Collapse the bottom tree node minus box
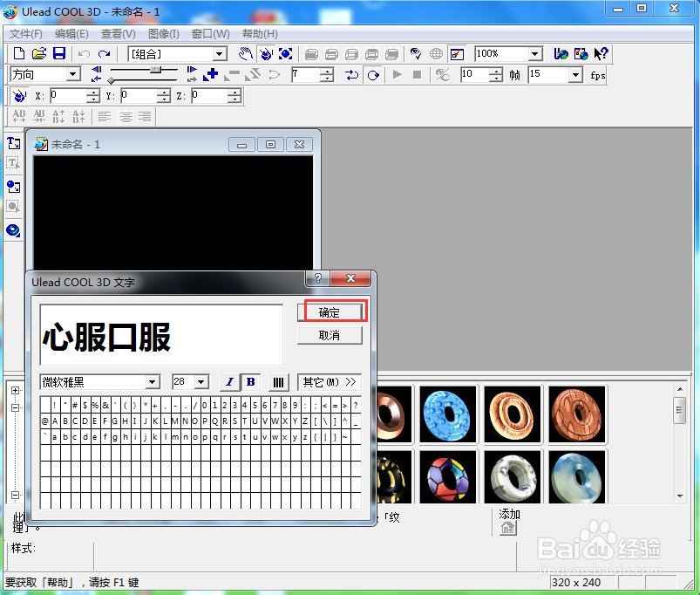 click(x=15, y=495)
